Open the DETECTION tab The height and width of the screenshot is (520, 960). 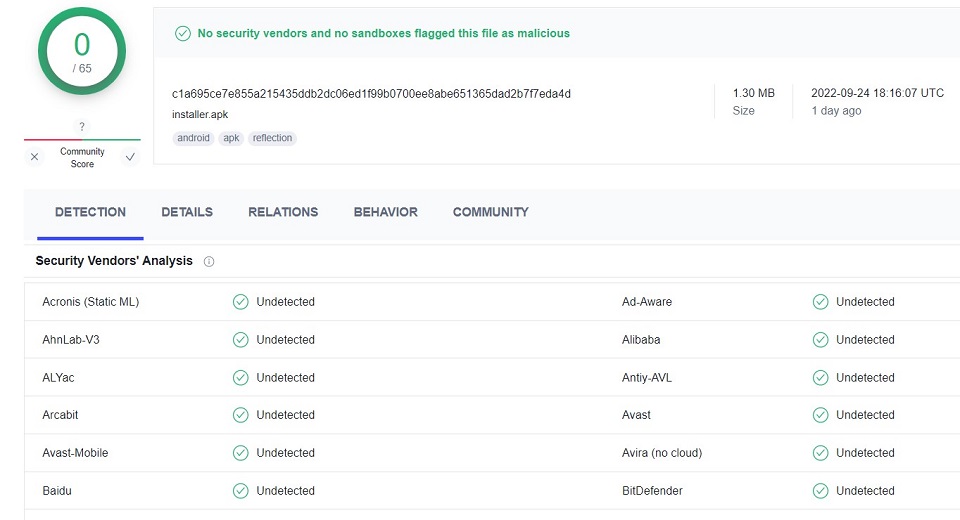click(x=90, y=212)
